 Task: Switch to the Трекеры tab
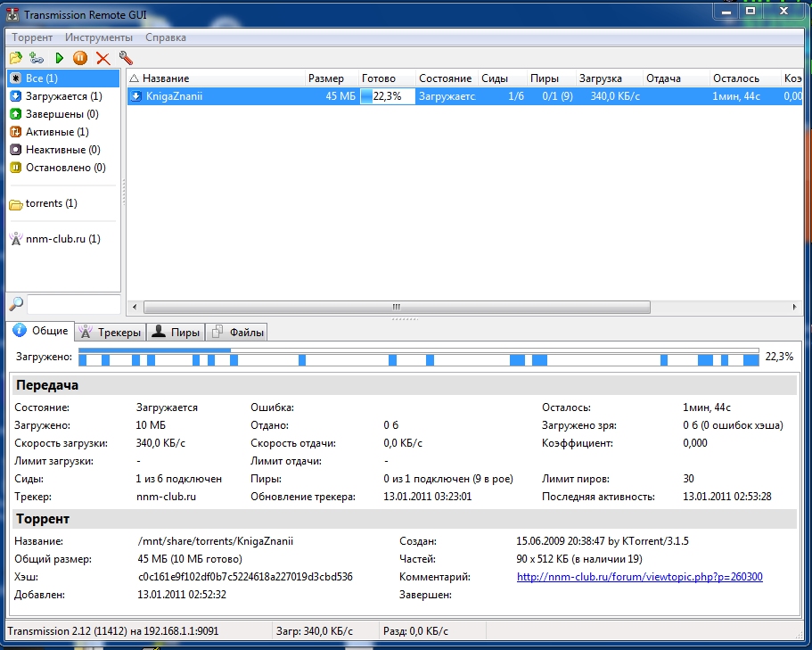(x=111, y=333)
